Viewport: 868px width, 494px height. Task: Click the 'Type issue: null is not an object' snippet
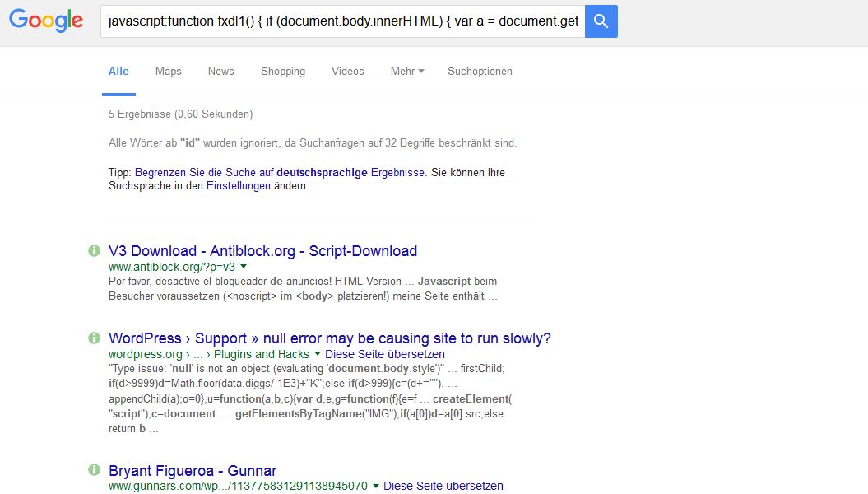310,398
